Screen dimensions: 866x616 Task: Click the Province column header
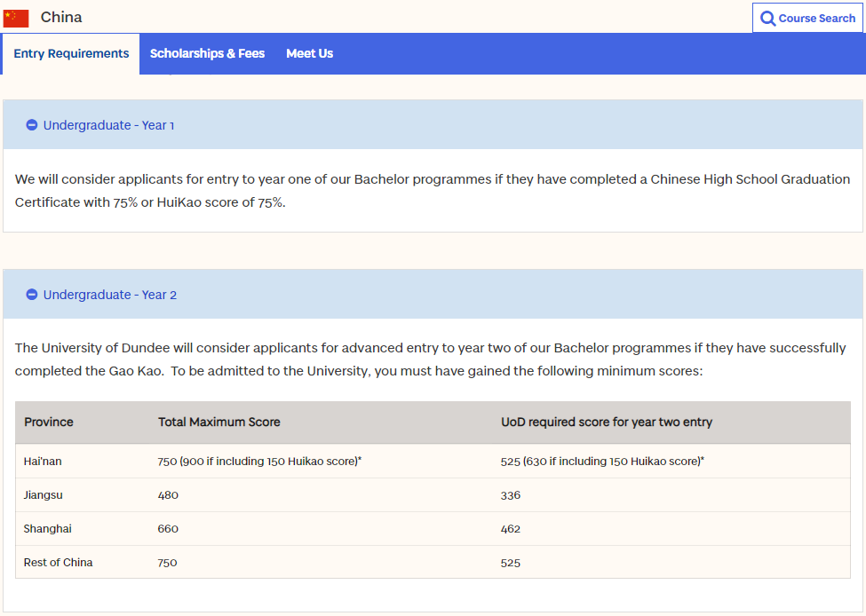[49, 423]
